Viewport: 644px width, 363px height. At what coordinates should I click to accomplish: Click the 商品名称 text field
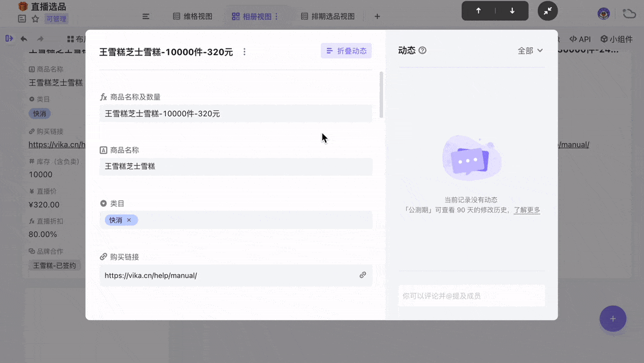pyautogui.click(x=236, y=167)
